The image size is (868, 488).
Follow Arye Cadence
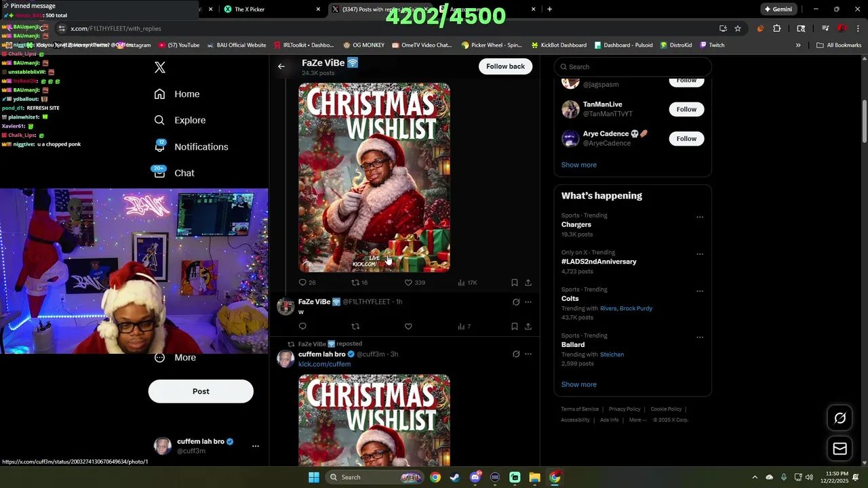click(686, 138)
